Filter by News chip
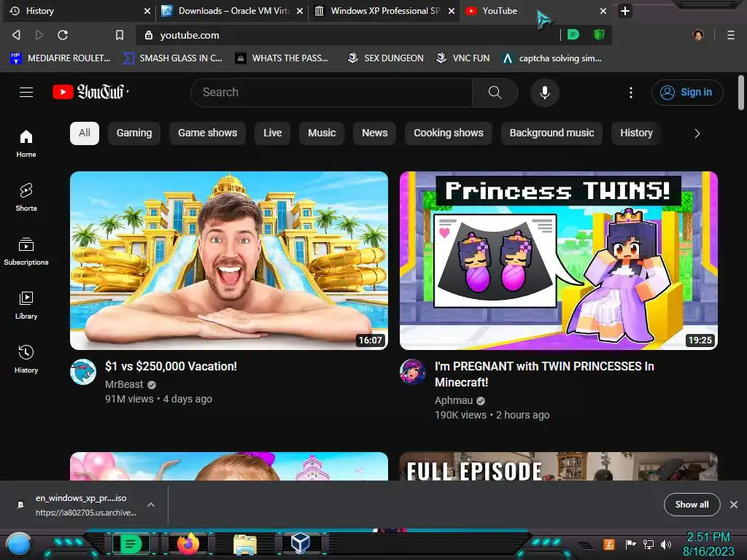The image size is (747, 560). coord(374,133)
